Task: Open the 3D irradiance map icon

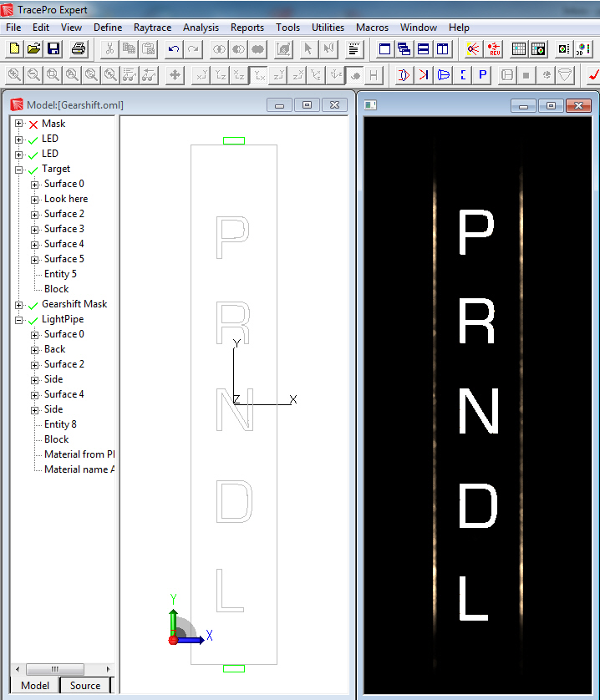Action: [583, 48]
